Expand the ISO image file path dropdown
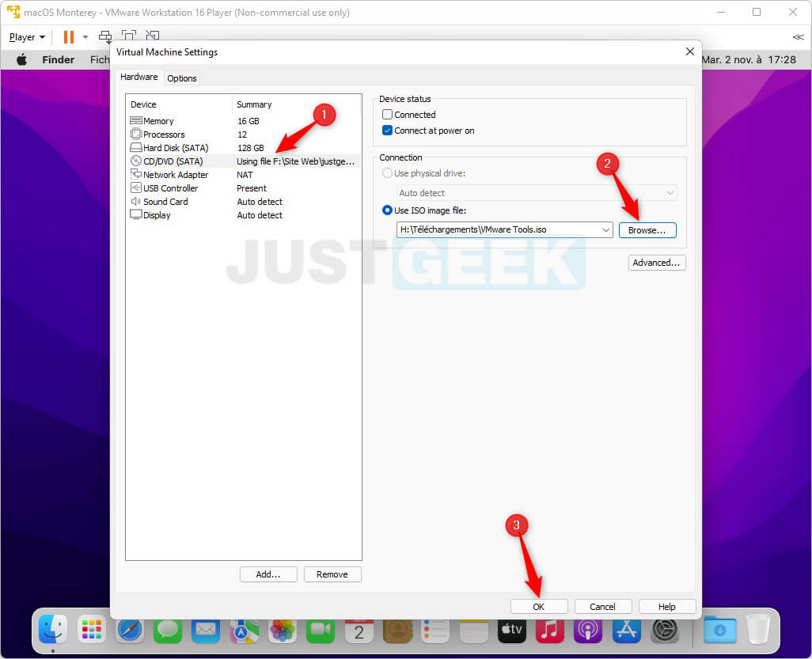812x659 pixels. [605, 230]
